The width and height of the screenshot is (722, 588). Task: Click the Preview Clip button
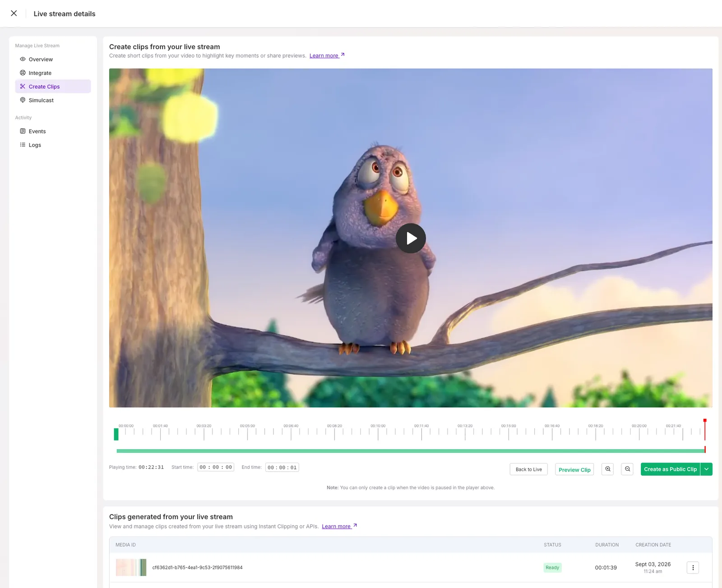(x=574, y=469)
